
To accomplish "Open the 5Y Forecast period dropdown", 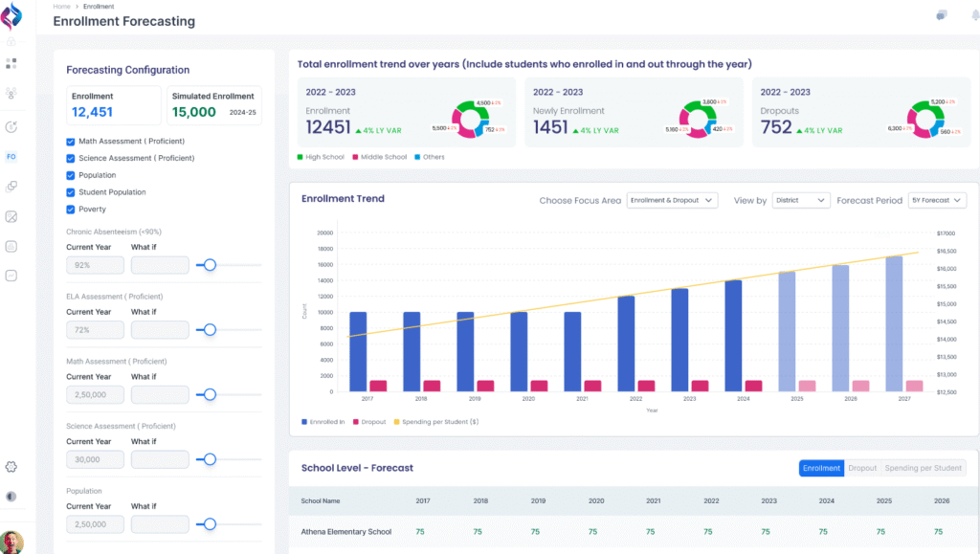I will tap(937, 201).
